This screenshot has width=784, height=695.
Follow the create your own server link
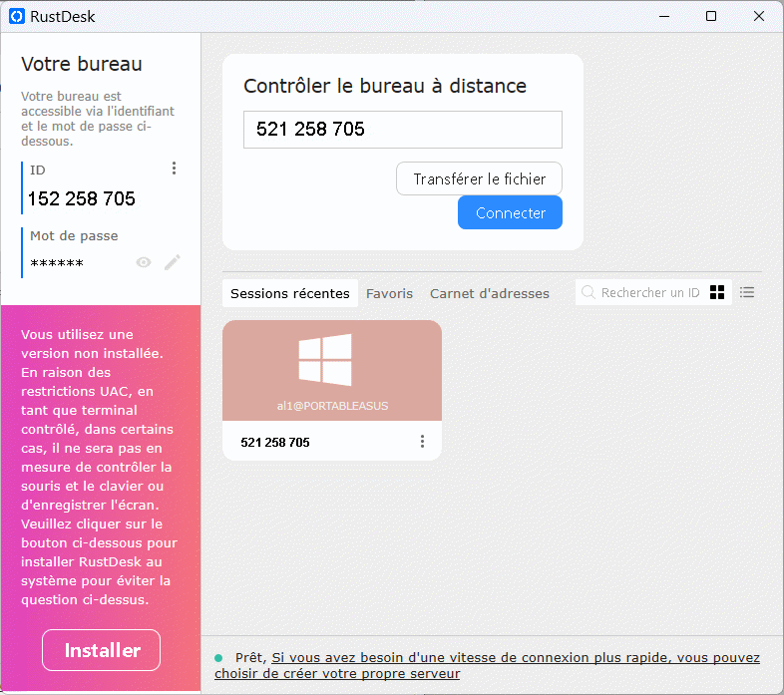(488, 665)
